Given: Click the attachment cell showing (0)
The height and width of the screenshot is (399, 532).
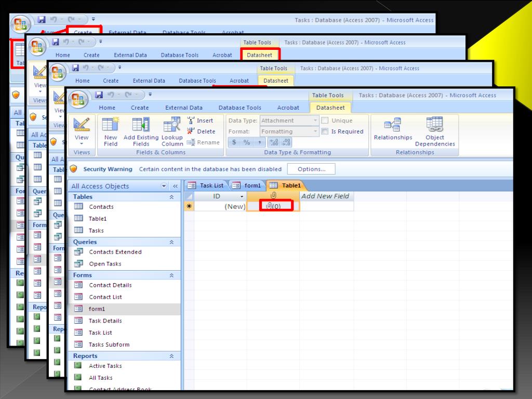Looking at the screenshot, I should point(273,206).
